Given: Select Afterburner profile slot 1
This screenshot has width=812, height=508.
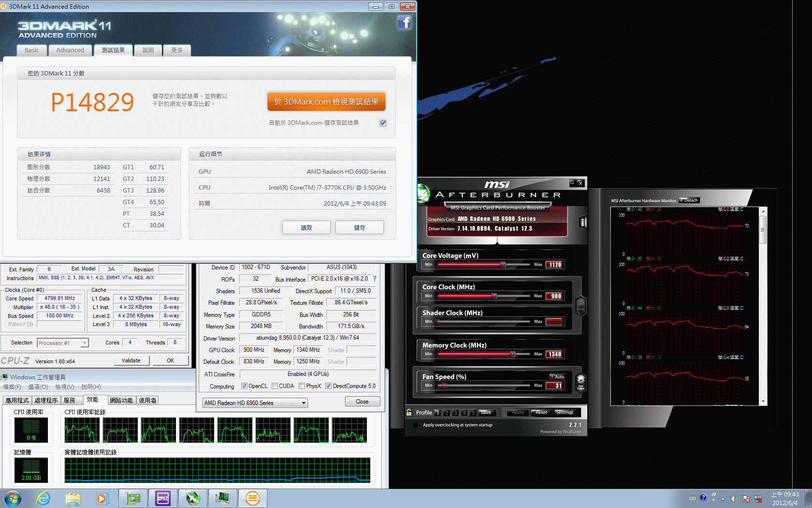Looking at the screenshot, I should click(437, 413).
